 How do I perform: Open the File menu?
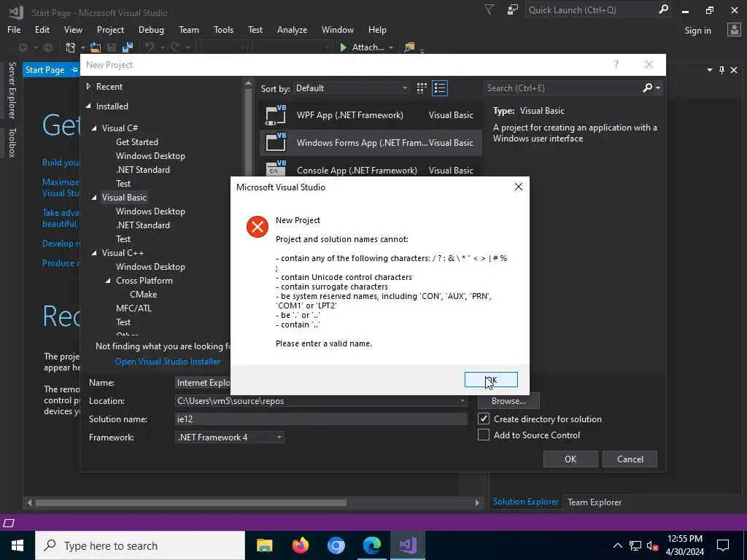(14, 29)
